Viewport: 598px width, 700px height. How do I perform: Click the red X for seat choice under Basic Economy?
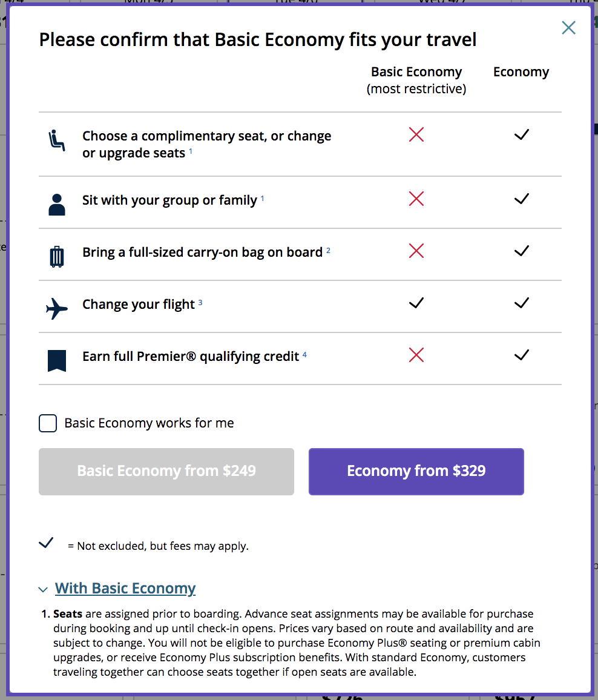coord(416,134)
